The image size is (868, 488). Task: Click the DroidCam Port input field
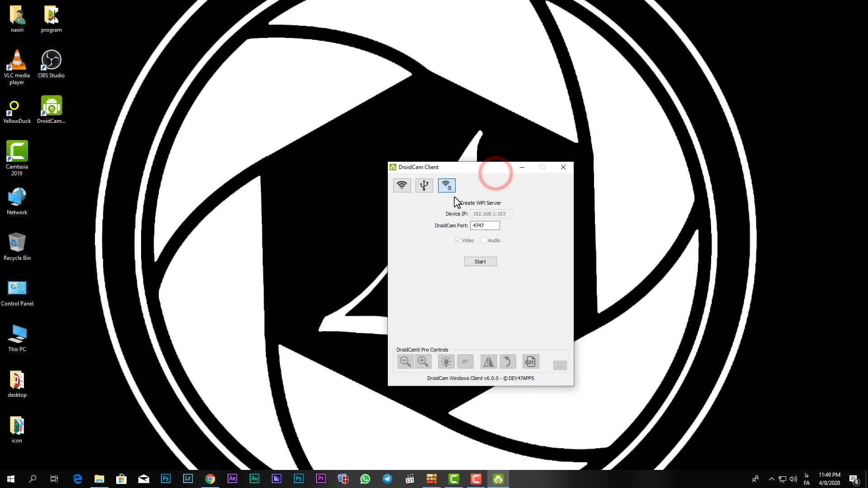(485, 225)
